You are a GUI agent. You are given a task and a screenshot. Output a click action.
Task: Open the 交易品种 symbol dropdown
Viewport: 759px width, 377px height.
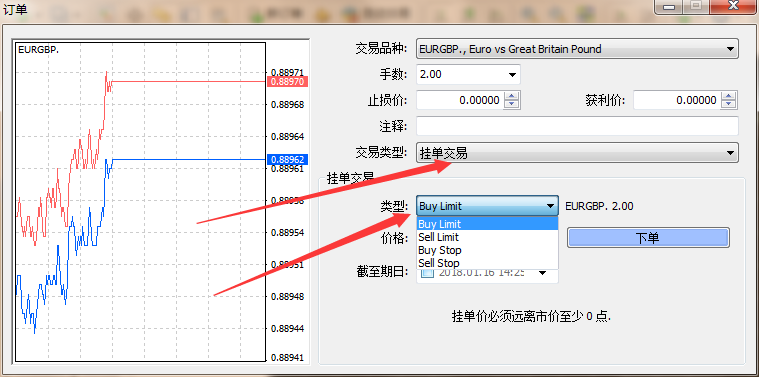coord(577,49)
